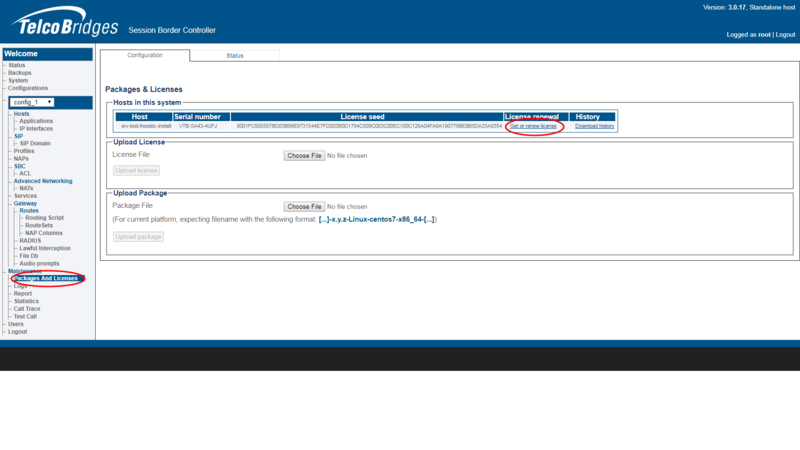
Task: Open Configurations in the sidebar
Action: (x=28, y=88)
